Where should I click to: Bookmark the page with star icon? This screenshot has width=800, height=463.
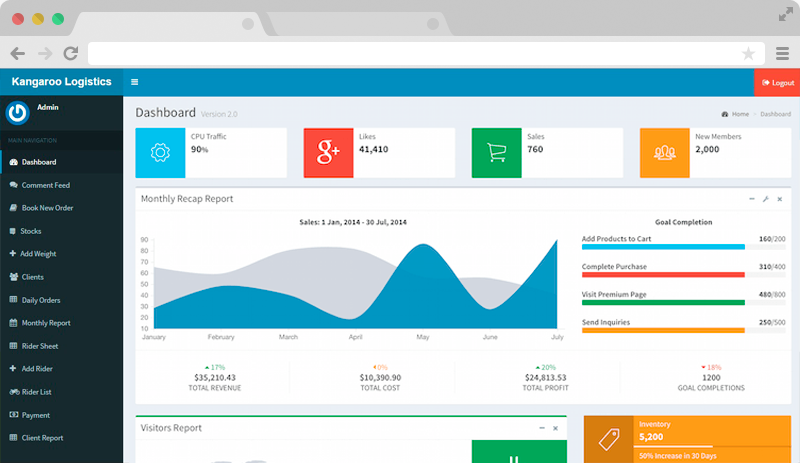coord(748,54)
